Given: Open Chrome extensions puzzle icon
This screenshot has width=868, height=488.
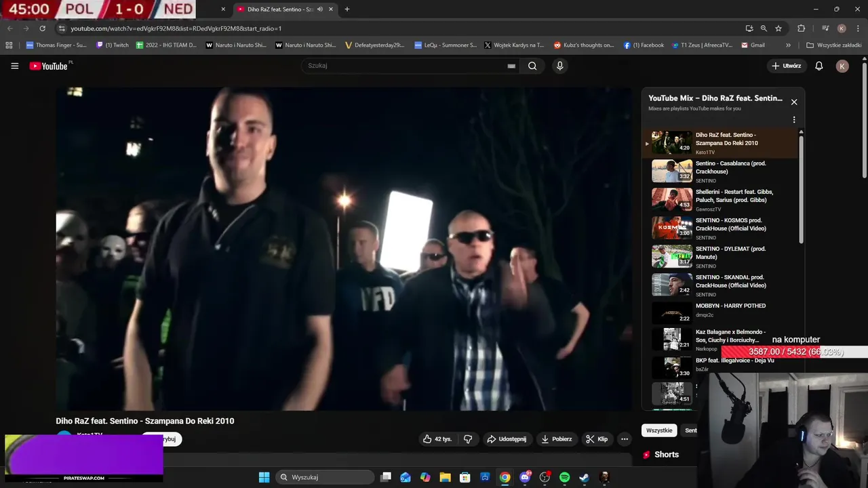Looking at the screenshot, I should [802, 28].
